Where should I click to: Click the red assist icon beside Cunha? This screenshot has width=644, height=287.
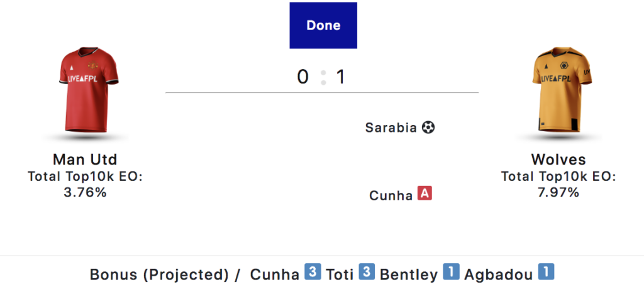point(425,195)
